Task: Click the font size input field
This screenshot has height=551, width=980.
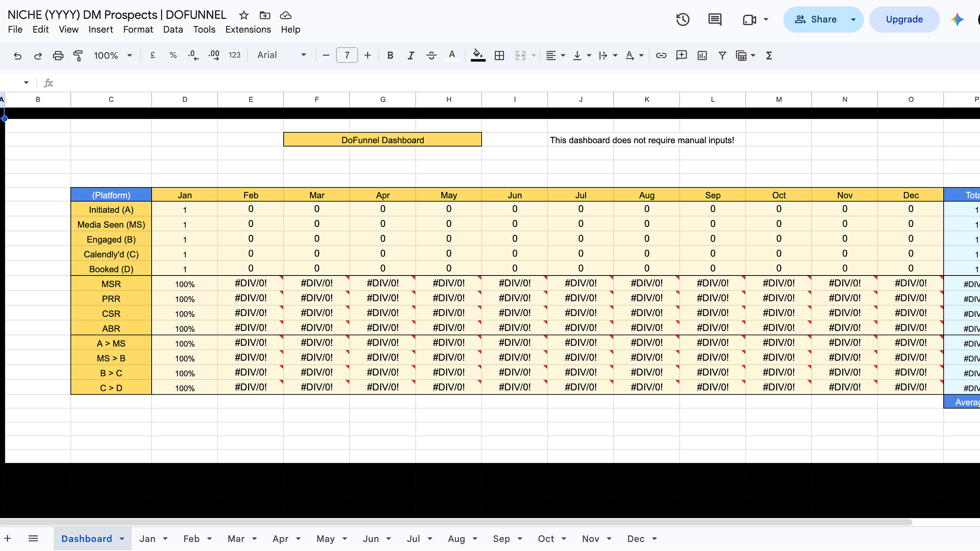Action: [347, 55]
